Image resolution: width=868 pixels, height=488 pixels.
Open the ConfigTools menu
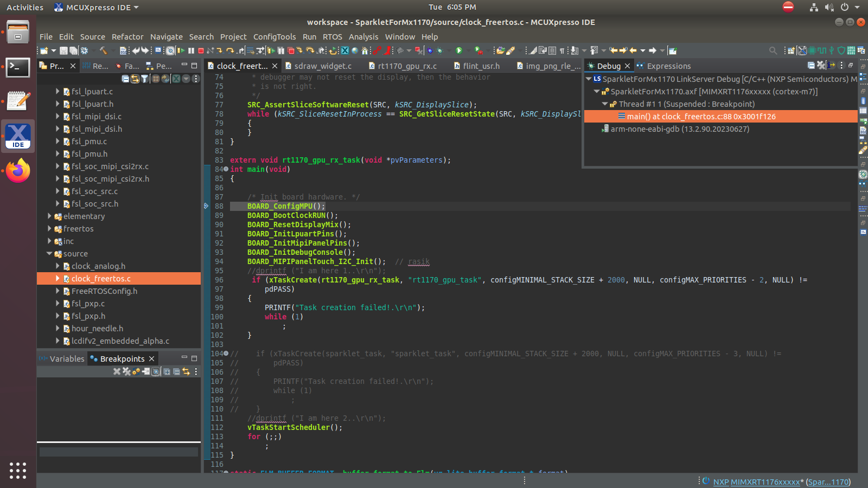click(x=275, y=37)
